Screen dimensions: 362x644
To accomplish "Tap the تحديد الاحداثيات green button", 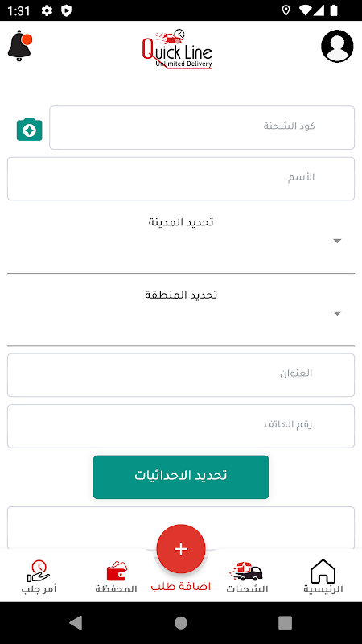I will tap(181, 477).
